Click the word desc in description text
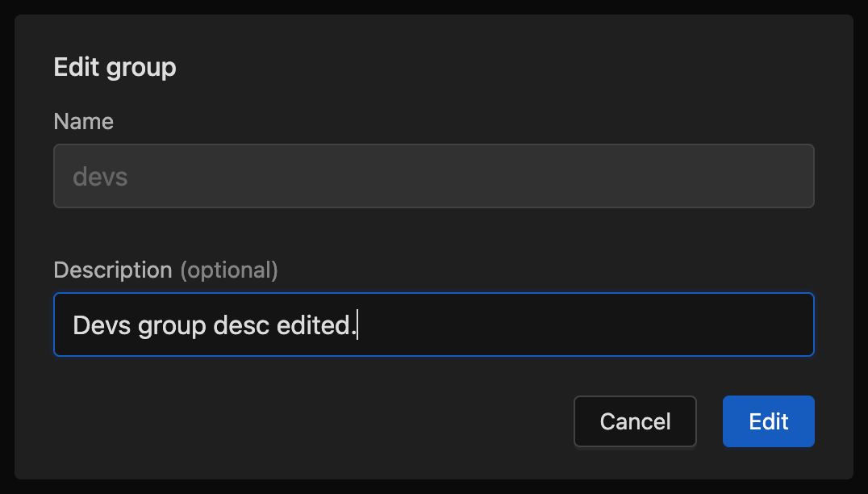The height and width of the screenshot is (494, 868). 241,325
